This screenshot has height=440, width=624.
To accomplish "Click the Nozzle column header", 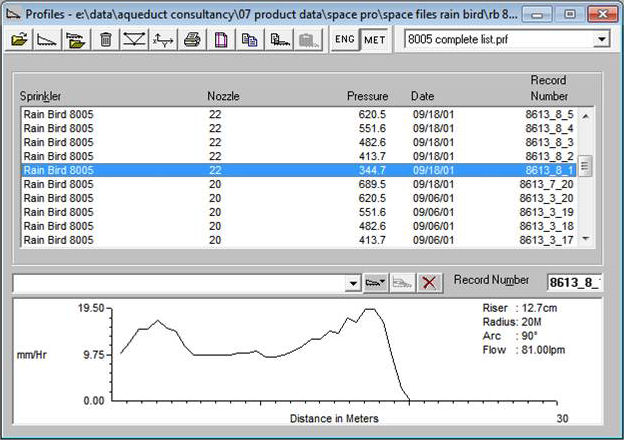I will tap(223, 96).
